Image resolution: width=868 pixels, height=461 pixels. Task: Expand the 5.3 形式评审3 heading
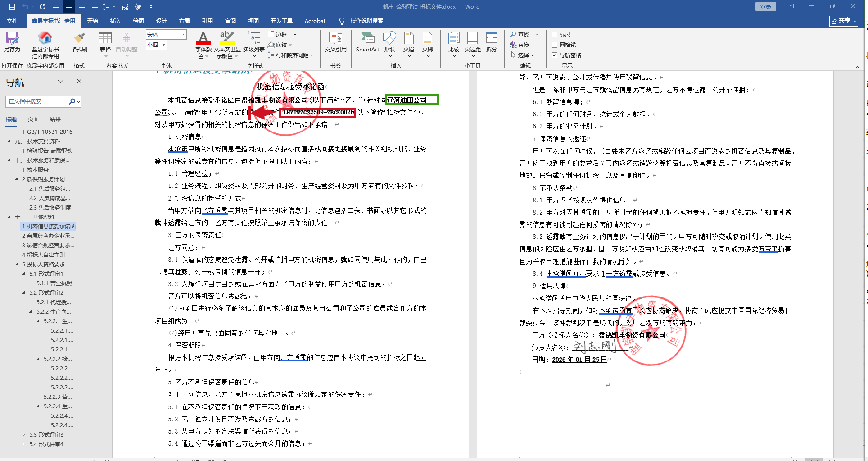pos(23,434)
